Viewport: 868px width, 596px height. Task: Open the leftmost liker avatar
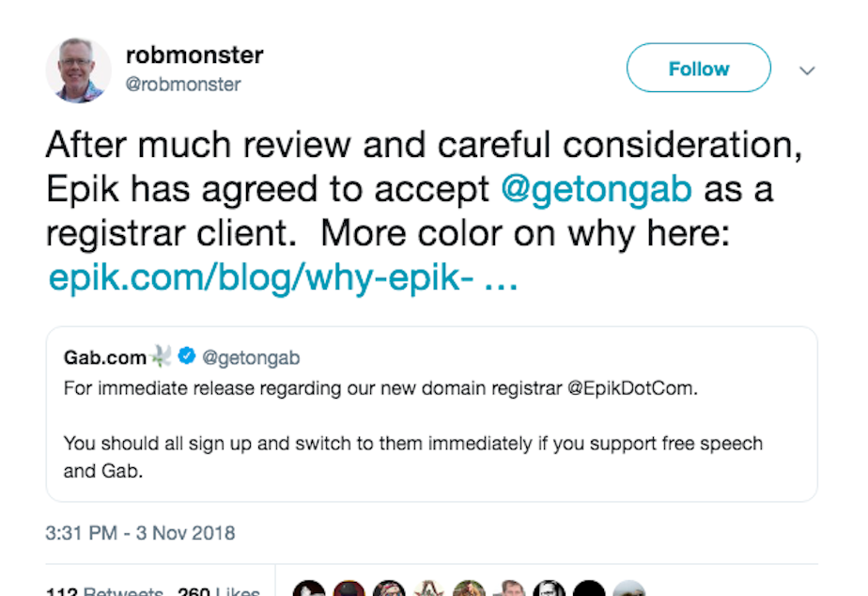(309, 590)
